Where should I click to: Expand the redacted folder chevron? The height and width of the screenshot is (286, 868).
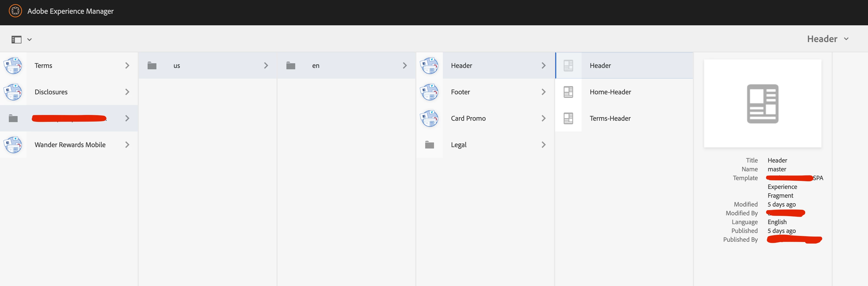tap(127, 118)
